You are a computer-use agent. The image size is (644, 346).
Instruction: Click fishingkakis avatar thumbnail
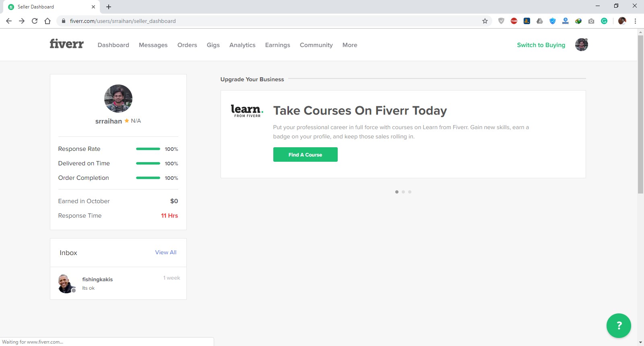coord(66,284)
